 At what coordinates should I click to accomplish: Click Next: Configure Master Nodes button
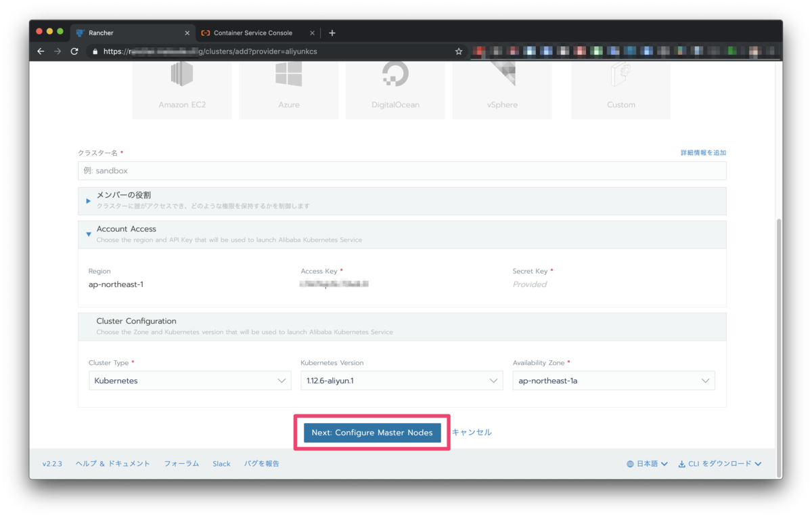pyautogui.click(x=372, y=433)
